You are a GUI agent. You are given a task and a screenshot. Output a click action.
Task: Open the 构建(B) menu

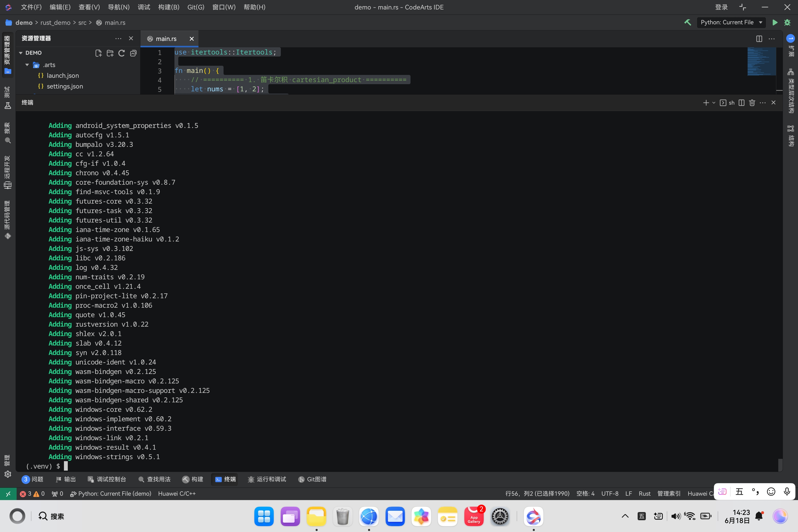[x=169, y=7]
